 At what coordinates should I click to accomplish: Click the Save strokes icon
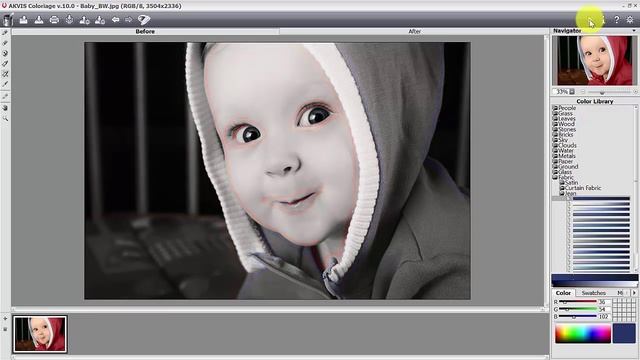pyautogui.click(x=100, y=20)
